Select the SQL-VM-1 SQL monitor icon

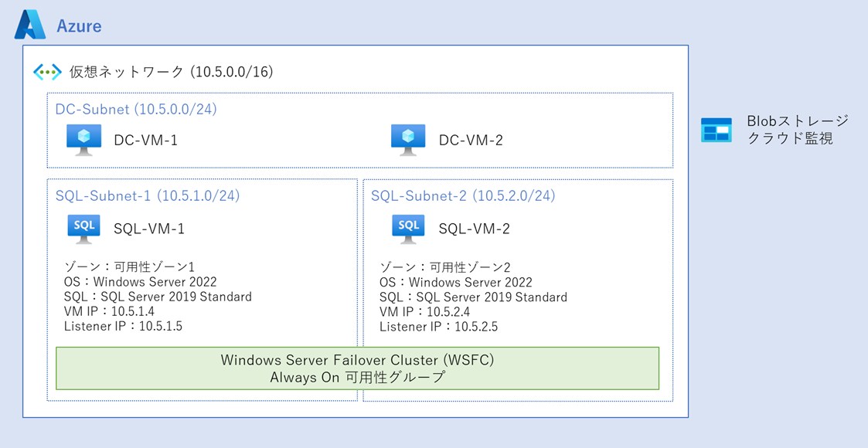coord(83,229)
